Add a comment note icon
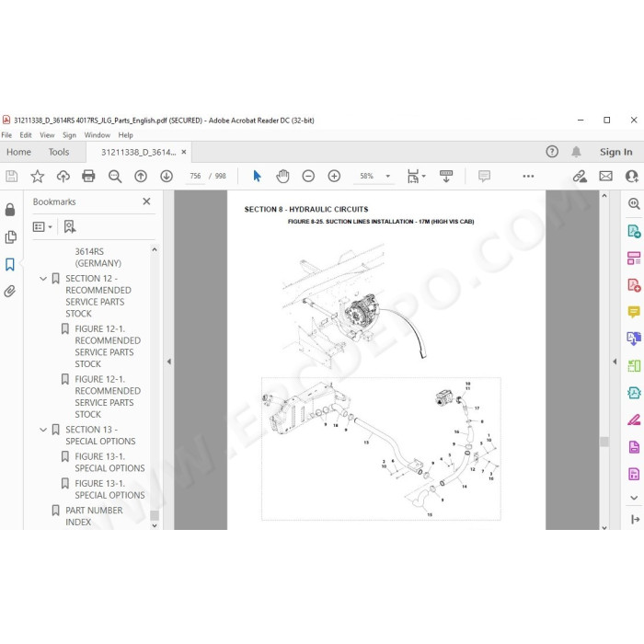Image resolution: width=644 pixels, height=644 pixels. (484, 177)
